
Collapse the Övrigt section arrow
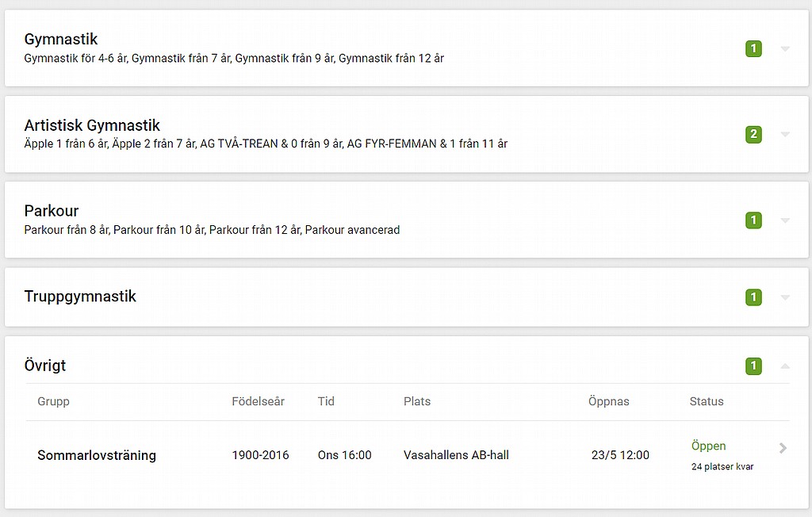[785, 366]
